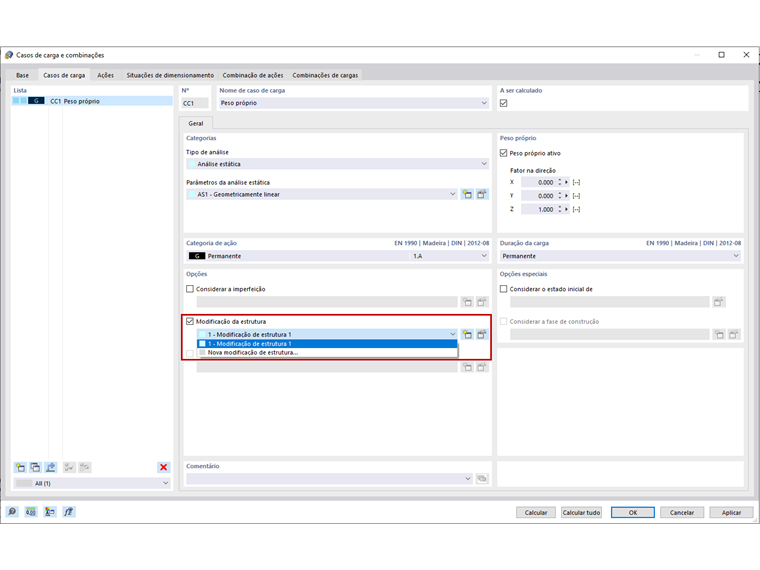
Task: Click the Nº CC1 field
Action: tap(195, 103)
